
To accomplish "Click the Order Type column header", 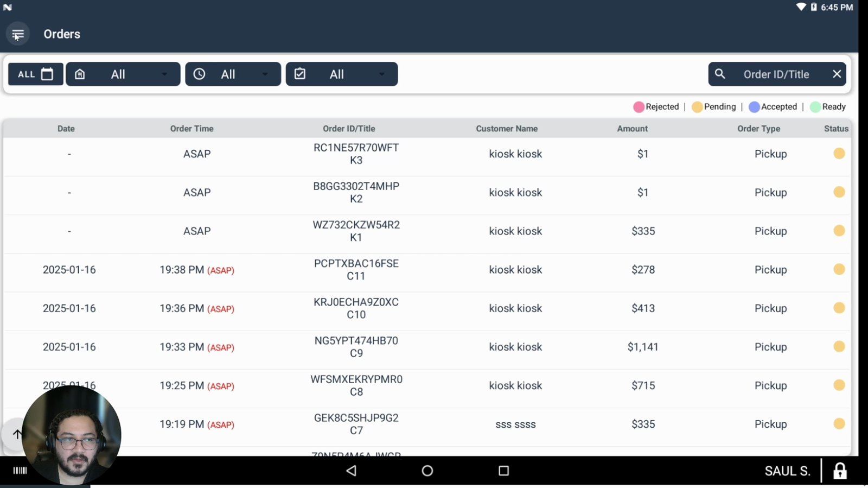I will pos(758,129).
